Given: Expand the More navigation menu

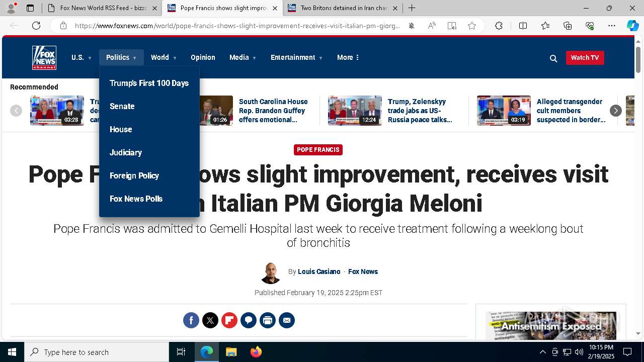Looking at the screenshot, I should [x=348, y=57].
